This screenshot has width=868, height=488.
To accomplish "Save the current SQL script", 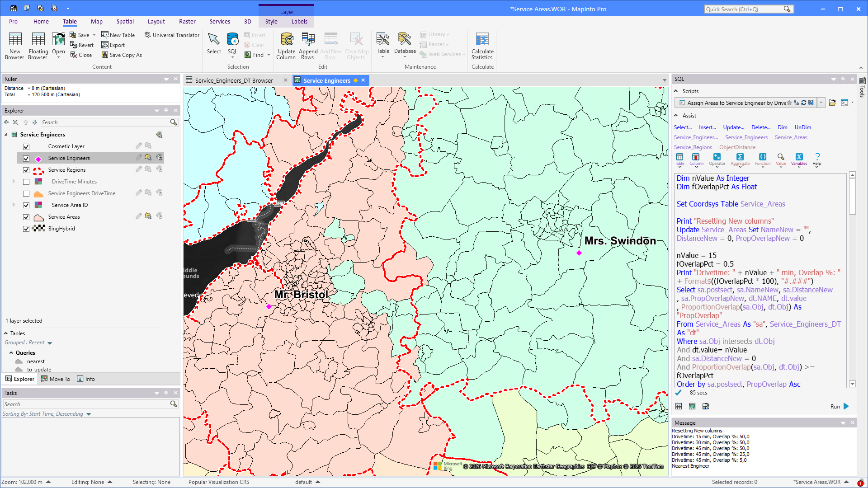I will (x=811, y=103).
